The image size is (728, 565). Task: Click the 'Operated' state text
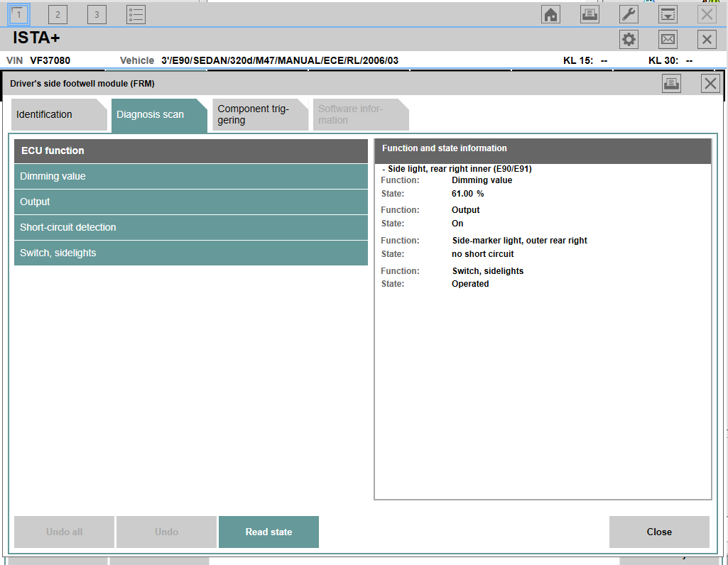[x=470, y=283]
